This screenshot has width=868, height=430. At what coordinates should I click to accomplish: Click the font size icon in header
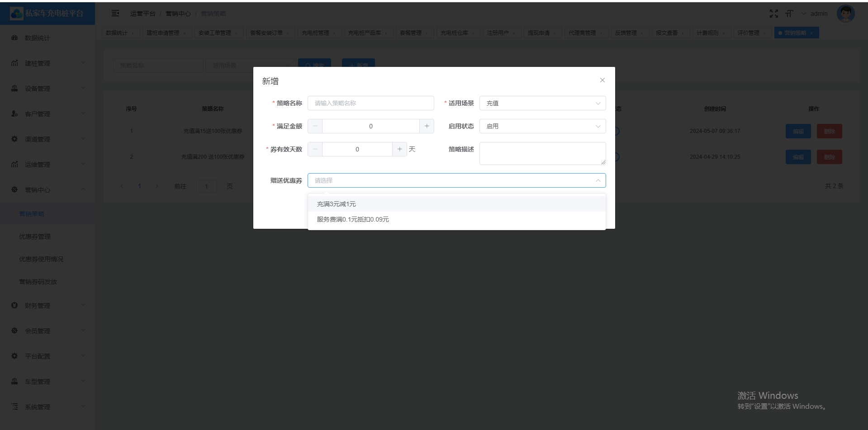[789, 14]
